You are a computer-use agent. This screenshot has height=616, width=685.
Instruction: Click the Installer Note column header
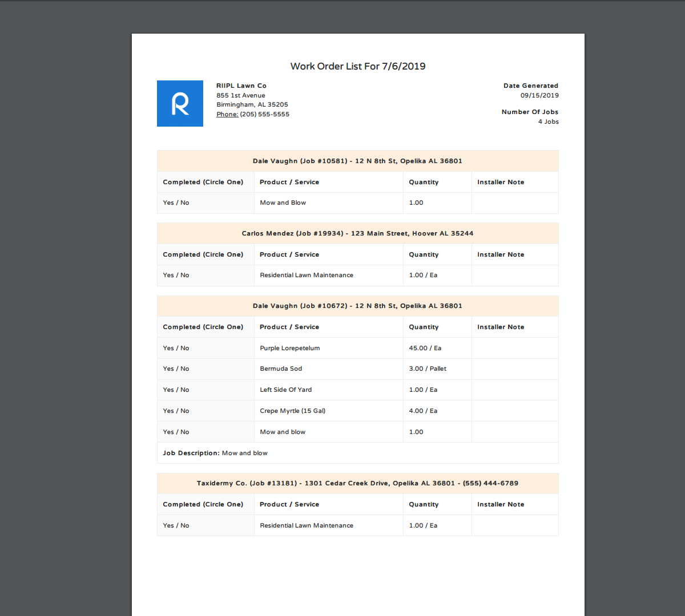click(x=501, y=182)
